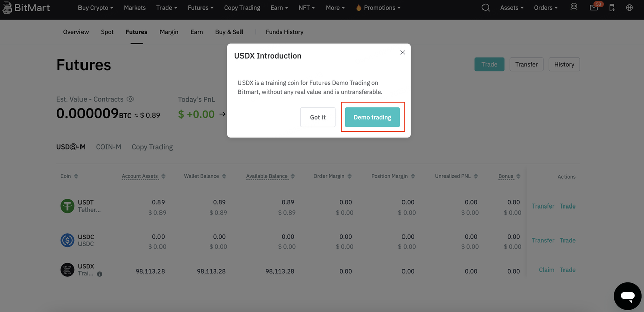The width and height of the screenshot is (644, 312).
Task: Click the BitMart logo
Action: (x=28, y=8)
